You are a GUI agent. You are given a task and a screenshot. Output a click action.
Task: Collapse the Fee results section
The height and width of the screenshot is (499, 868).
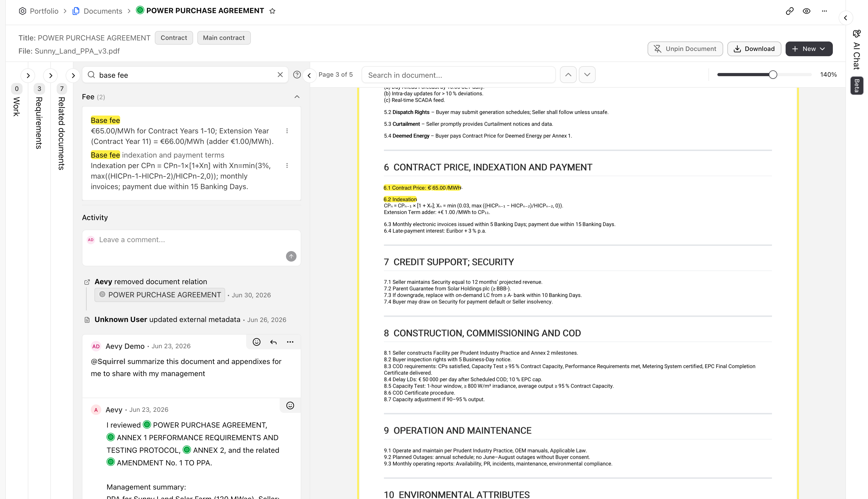click(297, 97)
